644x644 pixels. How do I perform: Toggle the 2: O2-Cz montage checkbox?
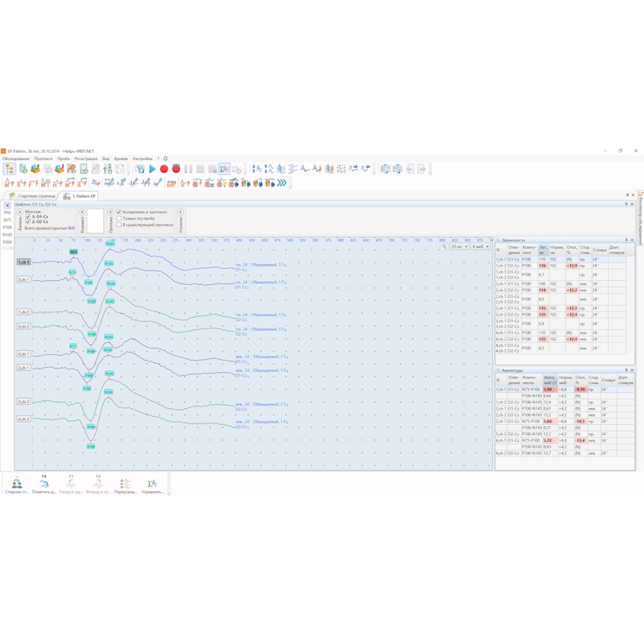pos(28,221)
